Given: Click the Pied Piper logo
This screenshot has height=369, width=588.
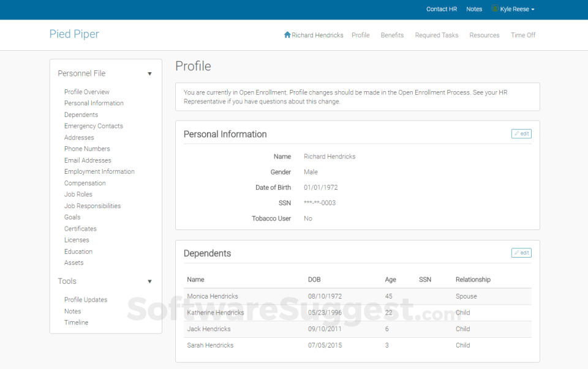Looking at the screenshot, I should [74, 34].
